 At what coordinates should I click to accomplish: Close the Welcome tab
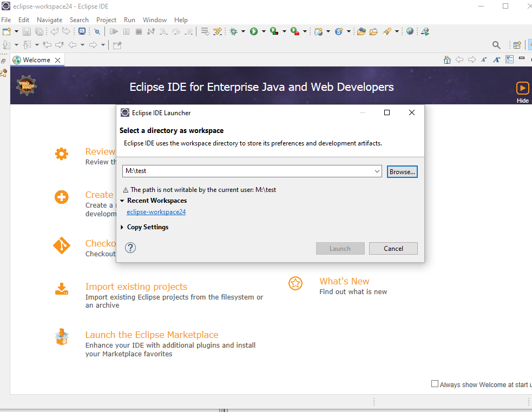(58, 60)
